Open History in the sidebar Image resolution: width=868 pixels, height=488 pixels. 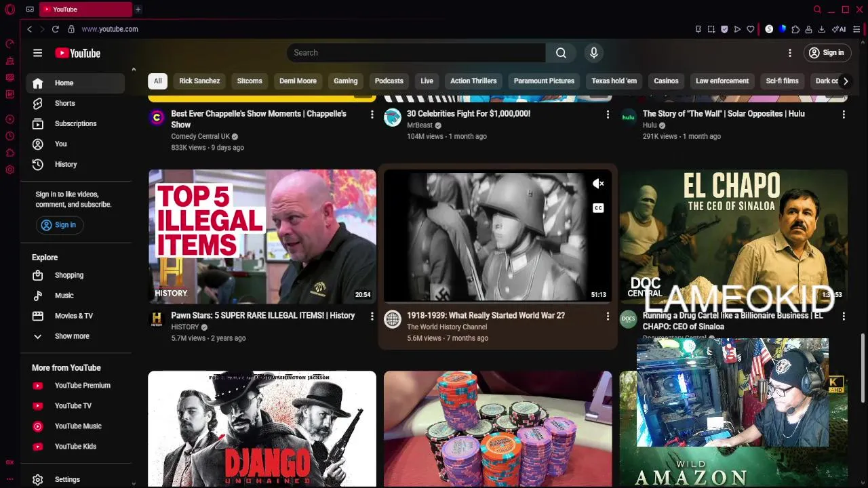pyautogui.click(x=75, y=164)
